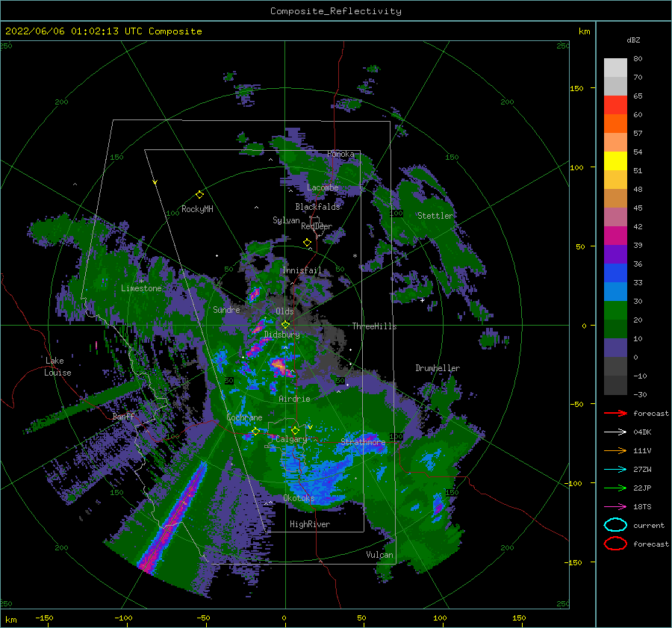The width and height of the screenshot is (672, 628).
Task: Click the red forecast ellipse icon
Action: tap(615, 544)
